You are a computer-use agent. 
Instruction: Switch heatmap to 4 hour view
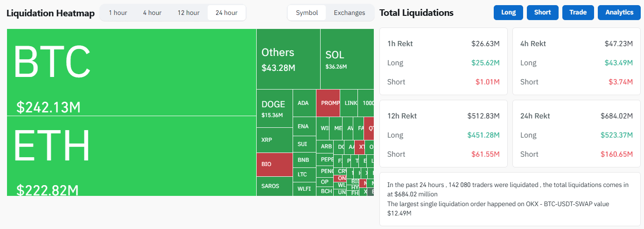click(x=152, y=13)
